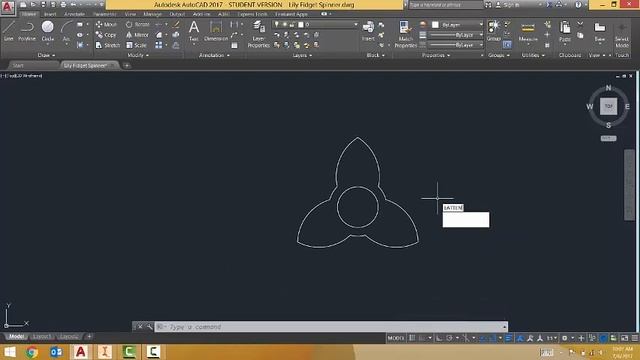Click the Group tool
The width and height of the screenshot is (640, 360).
coord(493,31)
